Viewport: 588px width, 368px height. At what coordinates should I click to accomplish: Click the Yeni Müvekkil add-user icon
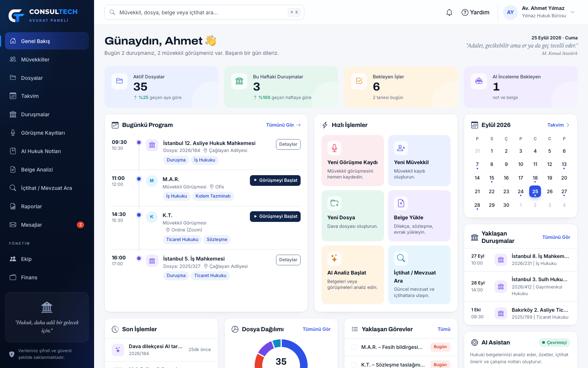pyautogui.click(x=401, y=148)
